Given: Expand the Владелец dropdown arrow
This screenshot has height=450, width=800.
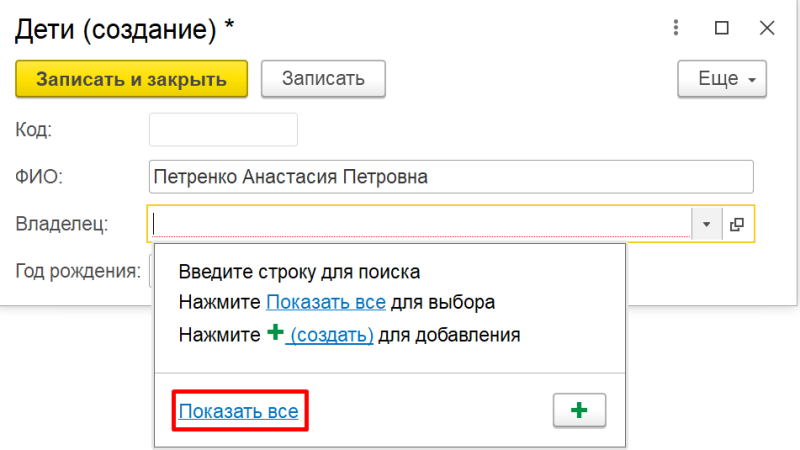Looking at the screenshot, I should (x=706, y=225).
